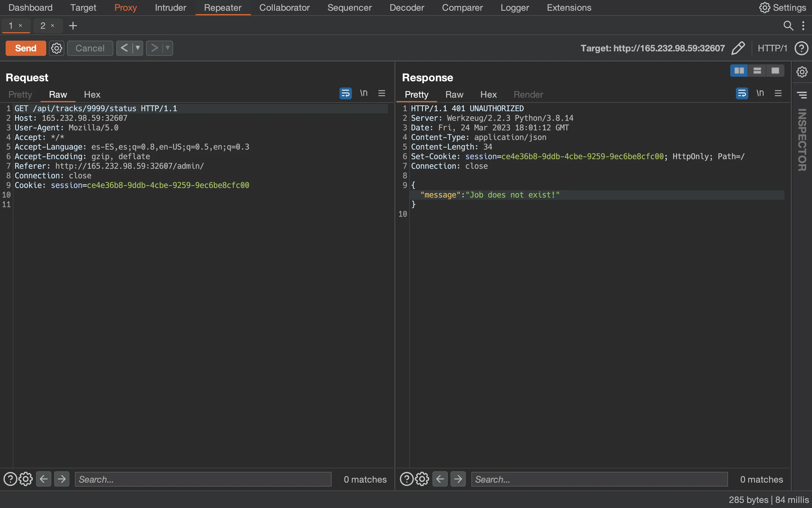Go to previous response search match
812x508 pixels.
click(x=440, y=479)
